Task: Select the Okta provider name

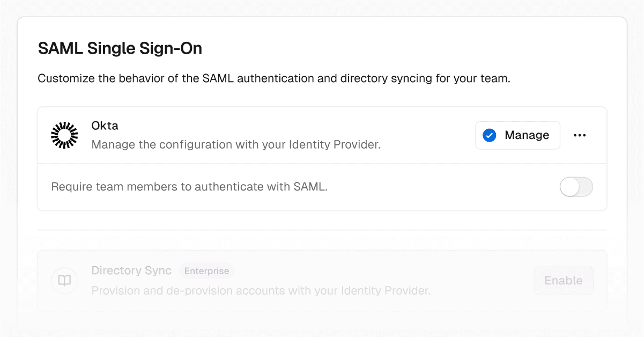Action: tap(105, 126)
